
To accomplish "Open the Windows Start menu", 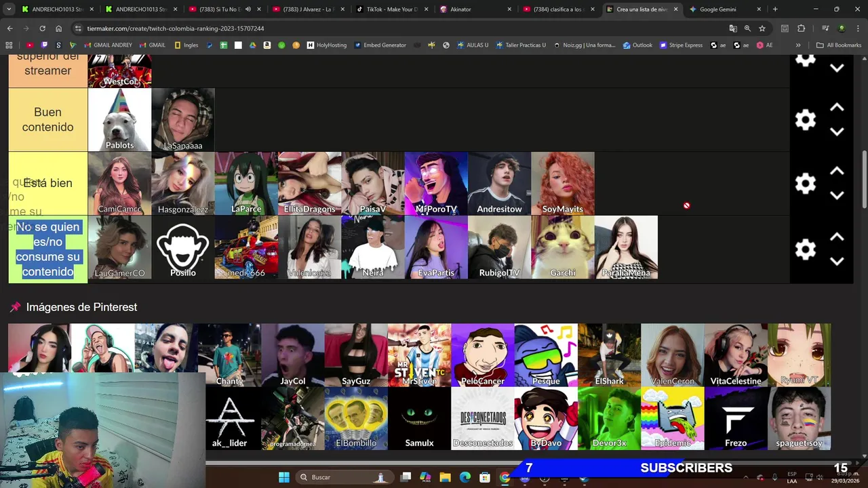I will coord(283,477).
